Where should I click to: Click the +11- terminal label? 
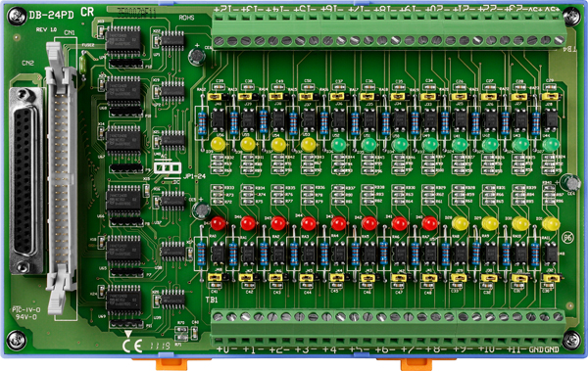(516, 349)
